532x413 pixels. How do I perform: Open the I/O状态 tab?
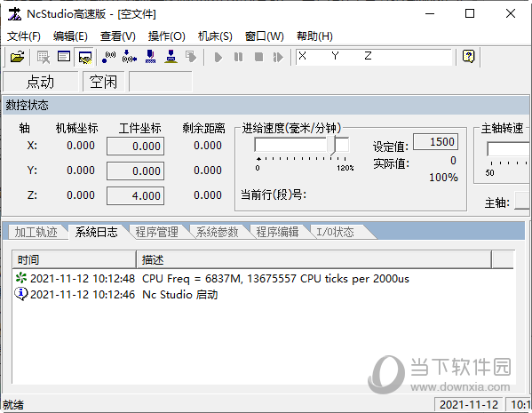pyautogui.click(x=336, y=232)
